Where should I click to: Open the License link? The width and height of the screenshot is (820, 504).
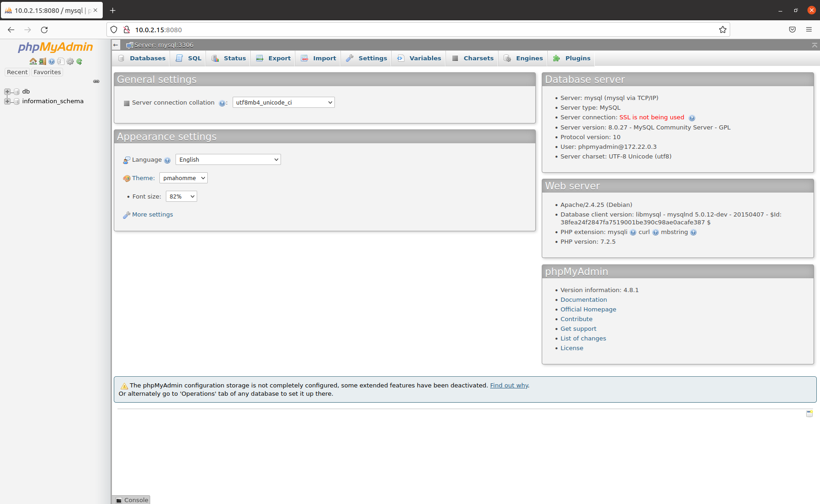[x=572, y=348]
